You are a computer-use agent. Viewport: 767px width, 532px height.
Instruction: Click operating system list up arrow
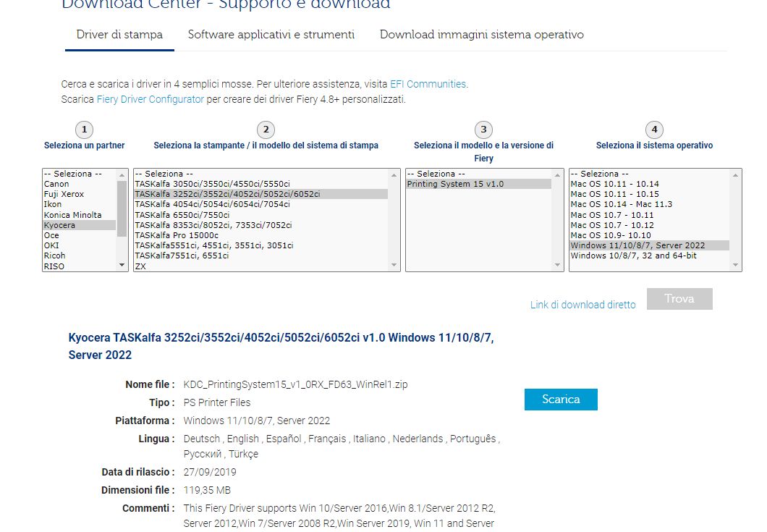(736, 174)
